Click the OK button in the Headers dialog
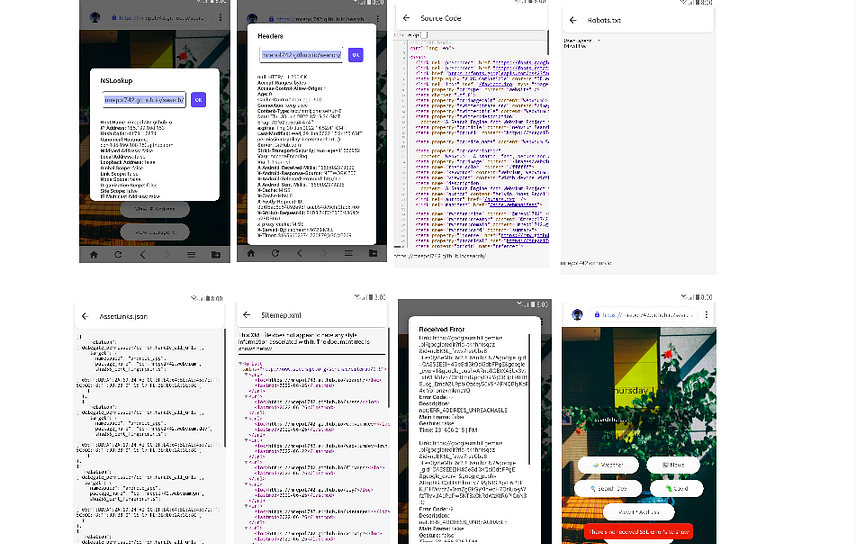 355,55
